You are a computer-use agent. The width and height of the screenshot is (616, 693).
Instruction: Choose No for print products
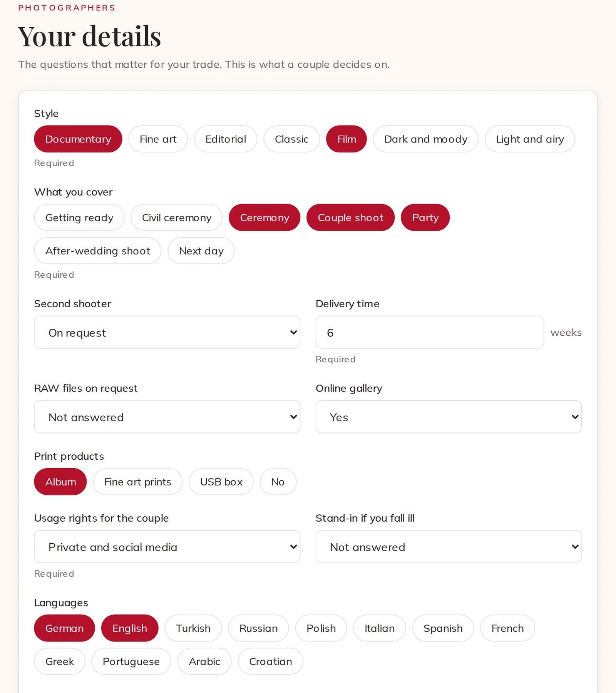[x=278, y=482]
